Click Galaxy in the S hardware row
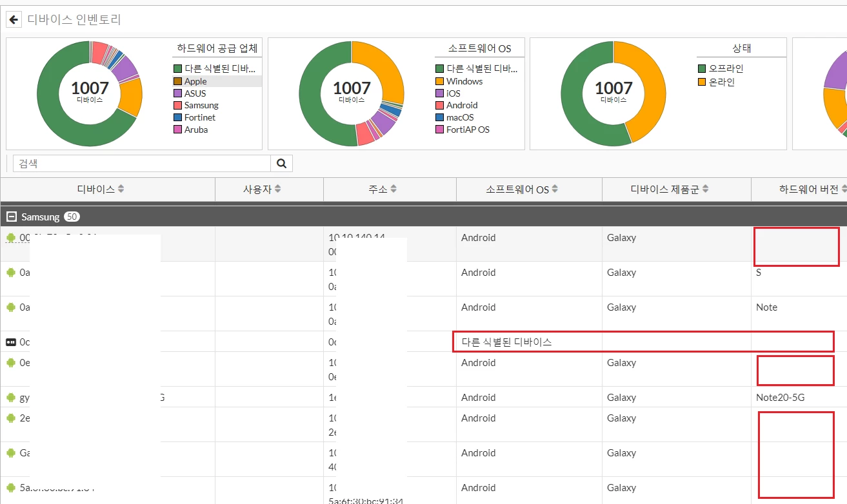This screenshot has width=847, height=504. 621,273
